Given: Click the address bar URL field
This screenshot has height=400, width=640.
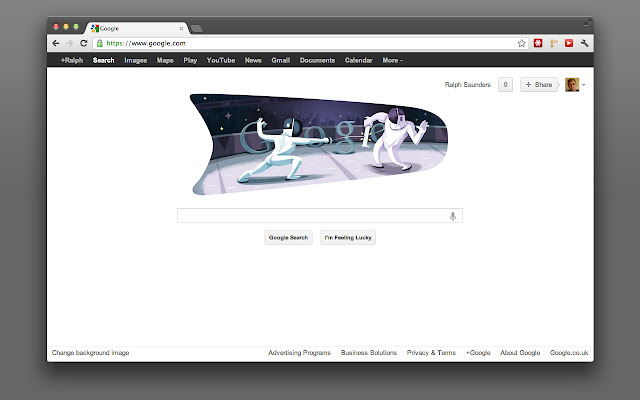Looking at the screenshot, I should point(310,43).
